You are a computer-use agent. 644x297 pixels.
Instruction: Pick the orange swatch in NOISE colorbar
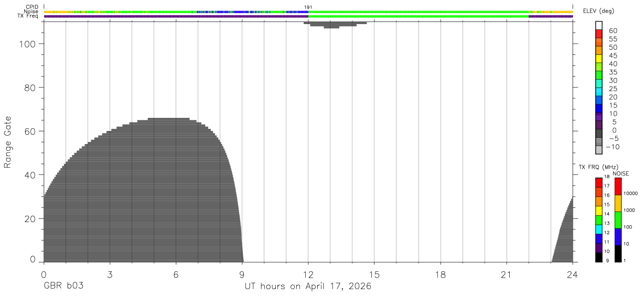[x=618, y=203]
